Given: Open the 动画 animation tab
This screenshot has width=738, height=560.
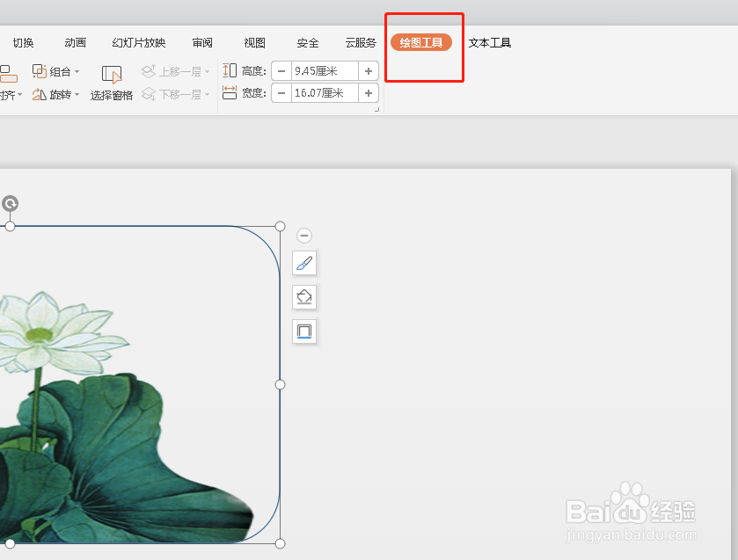Looking at the screenshot, I should point(74,41).
